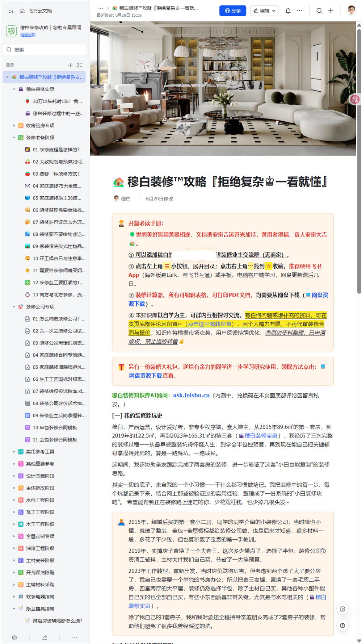362x644 pixels.
Task: Open the user avatar profile menu
Action: [x=351, y=11]
